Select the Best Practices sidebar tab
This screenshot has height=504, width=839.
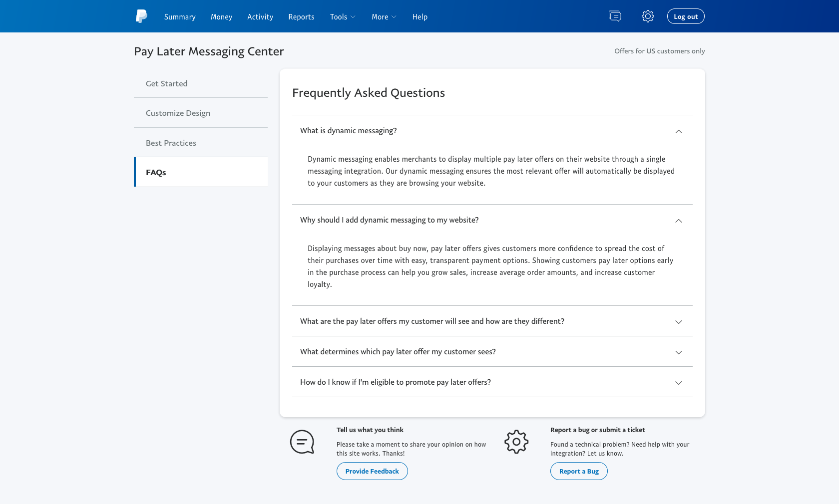(x=201, y=143)
